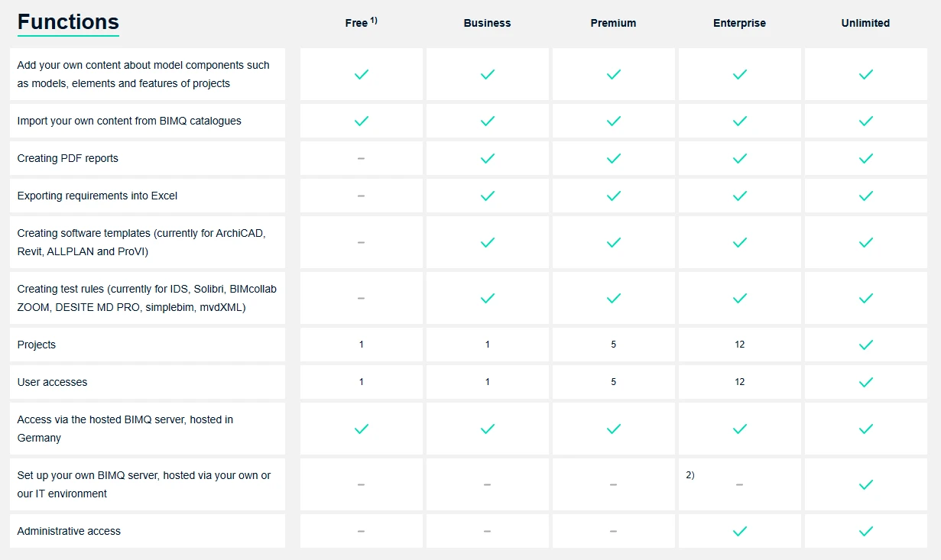Click the Free checkmark for hosted BIMQ server
Image resolution: width=941 pixels, height=560 pixels.
pyautogui.click(x=362, y=429)
